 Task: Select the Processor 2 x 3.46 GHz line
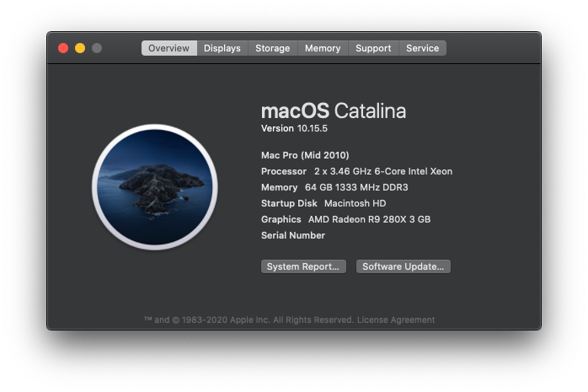356,171
